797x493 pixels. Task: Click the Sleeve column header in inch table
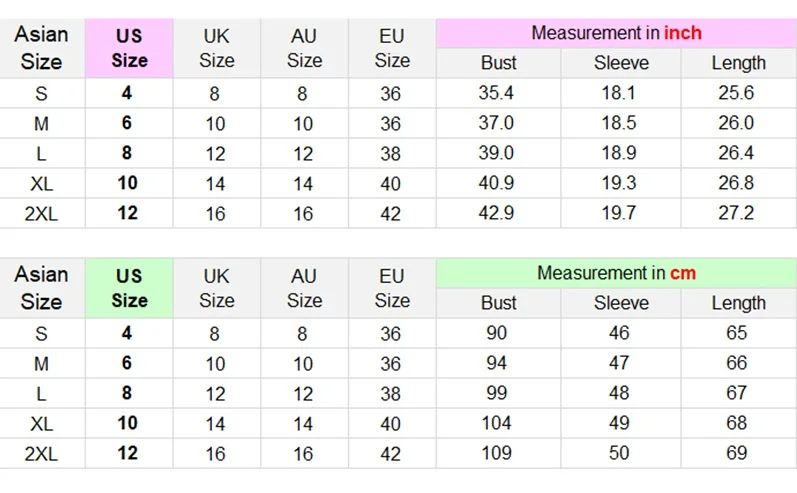point(621,63)
